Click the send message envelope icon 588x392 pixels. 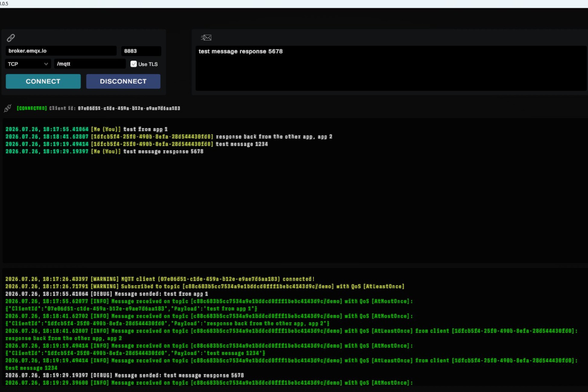point(206,38)
